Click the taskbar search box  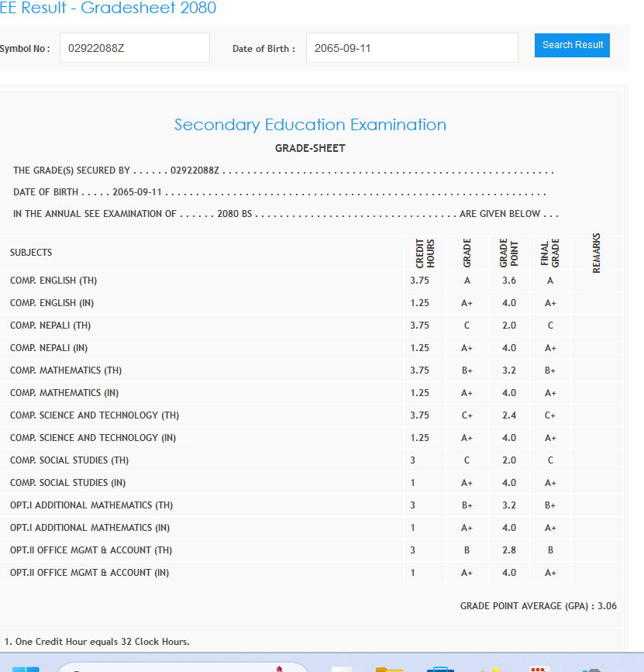pyautogui.click(x=178, y=667)
